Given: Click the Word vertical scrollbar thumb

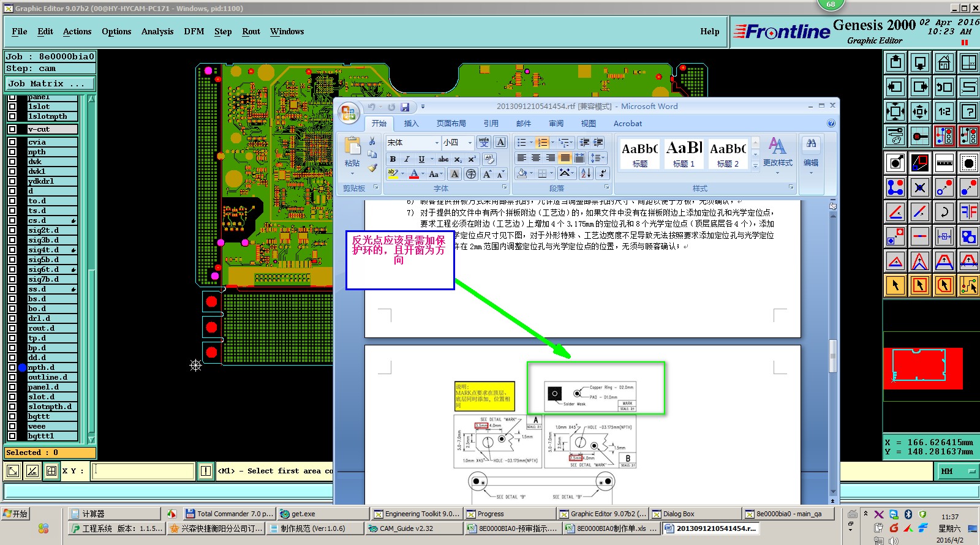Looking at the screenshot, I should pos(833,355).
